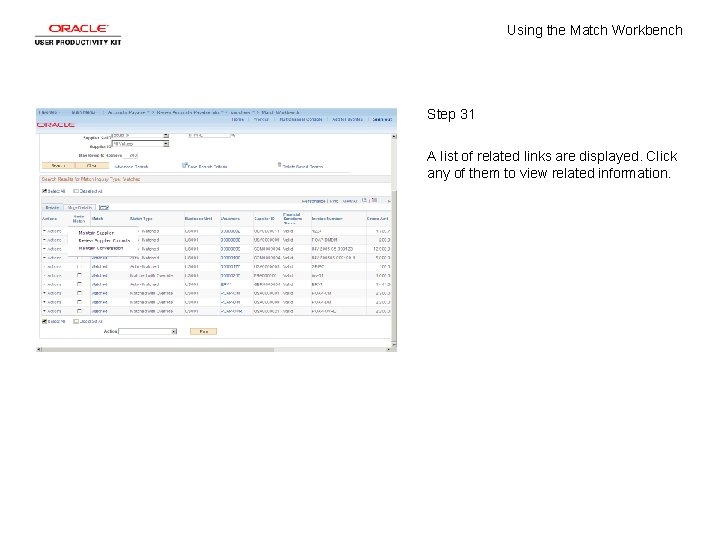This screenshot has height=540, width=720.
Task: Click the Max Rows input field
Action: click(131, 156)
